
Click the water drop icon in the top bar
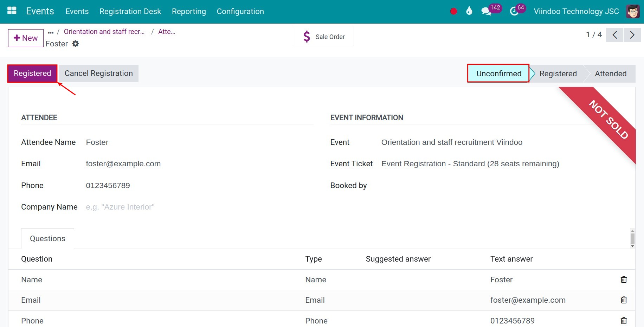click(x=469, y=11)
